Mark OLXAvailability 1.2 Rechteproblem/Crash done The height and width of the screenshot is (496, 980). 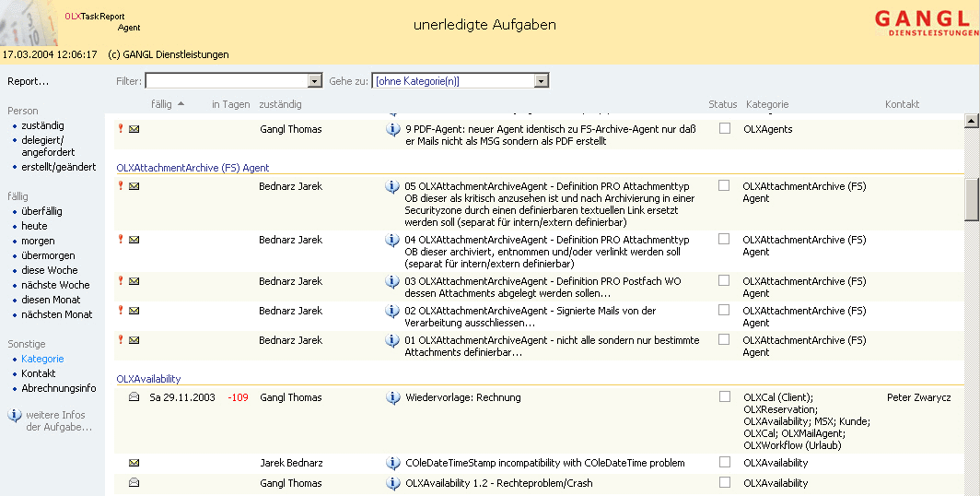click(725, 482)
